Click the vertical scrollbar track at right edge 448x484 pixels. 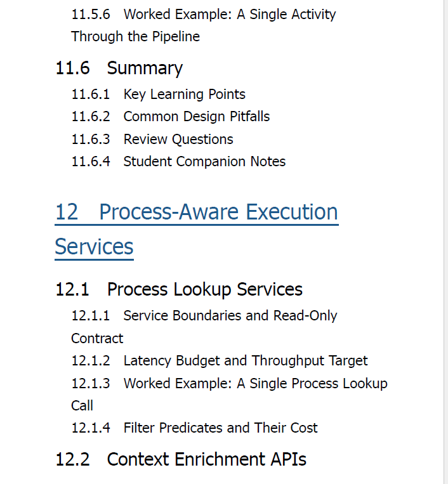[x=445, y=242]
